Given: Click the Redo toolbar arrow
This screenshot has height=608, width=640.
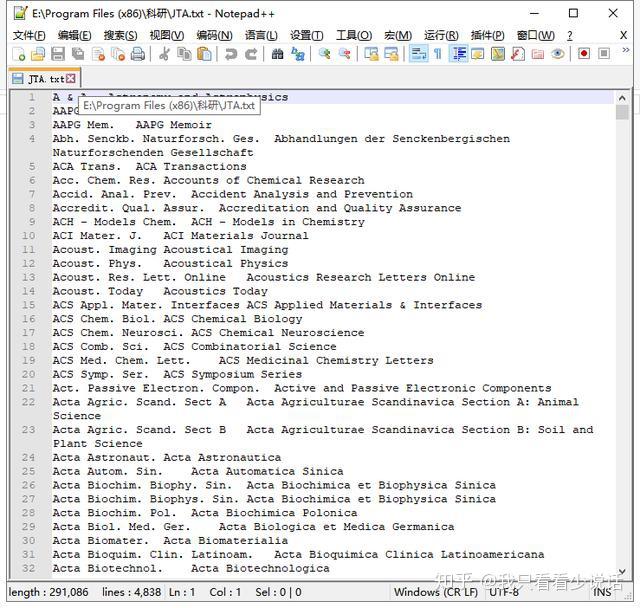Looking at the screenshot, I should pyautogui.click(x=251, y=54).
